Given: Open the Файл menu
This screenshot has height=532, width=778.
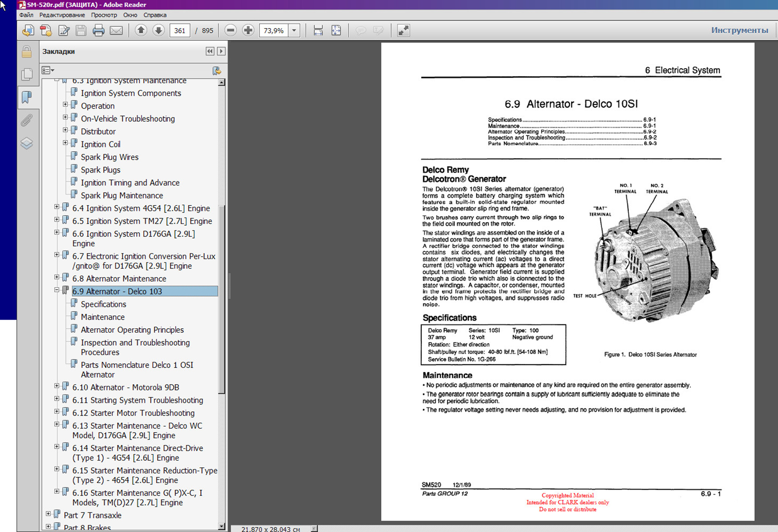Looking at the screenshot, I should (26, 15).
